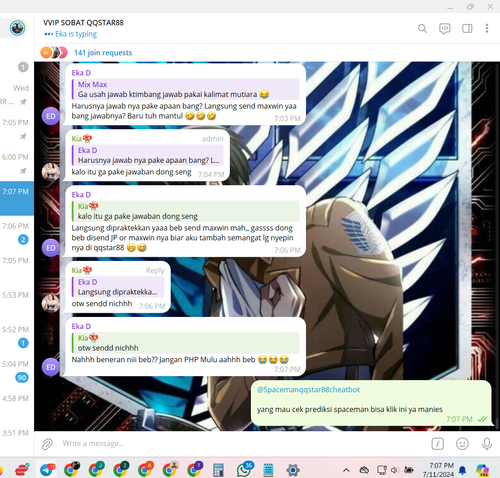Open Notepad on the taskbar
The width and height of the screenshot is (500, 478).
point(268,470)
